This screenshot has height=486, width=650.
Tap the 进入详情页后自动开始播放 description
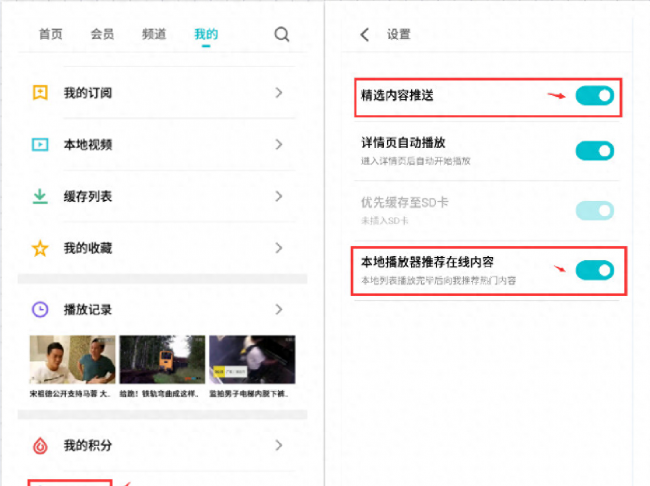pyautogui.click(x=416, y=161)
